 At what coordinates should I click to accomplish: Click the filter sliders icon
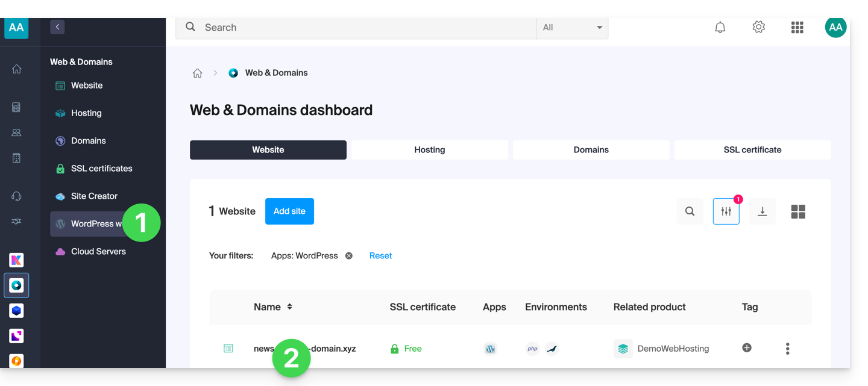click(x=726, y=211)
